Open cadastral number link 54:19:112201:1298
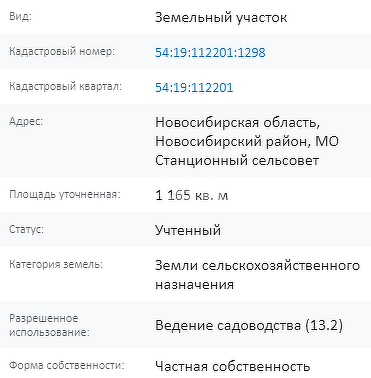The height and width of the screenshot is (378, 371). tap(210, 52)
